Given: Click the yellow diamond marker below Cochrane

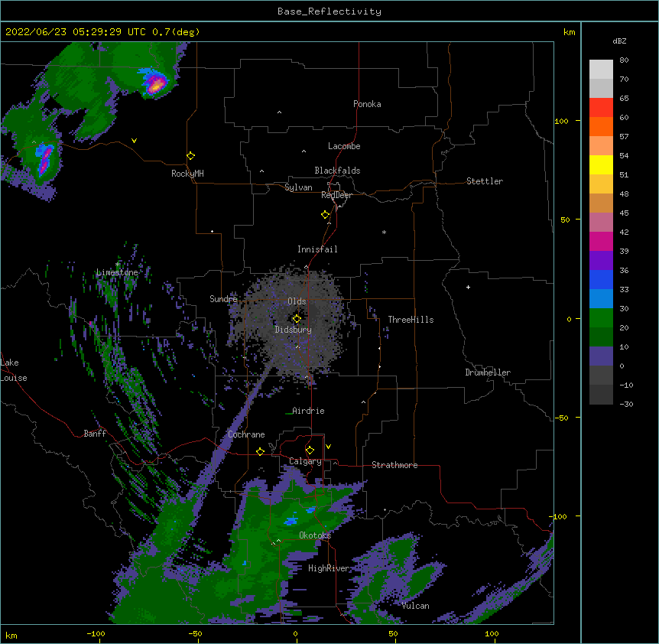Looking at the screenshot, I should click(260, 451).
